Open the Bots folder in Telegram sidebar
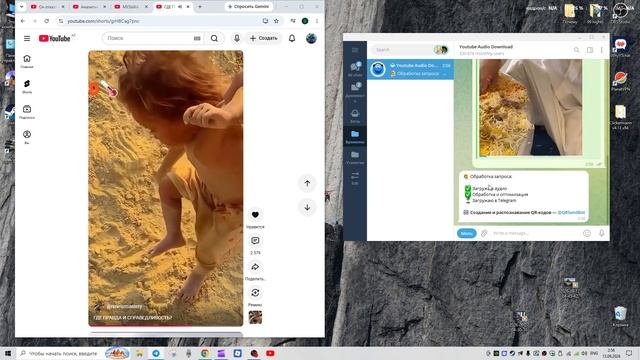This screenshot has height=360, width=640. [355, 116]
